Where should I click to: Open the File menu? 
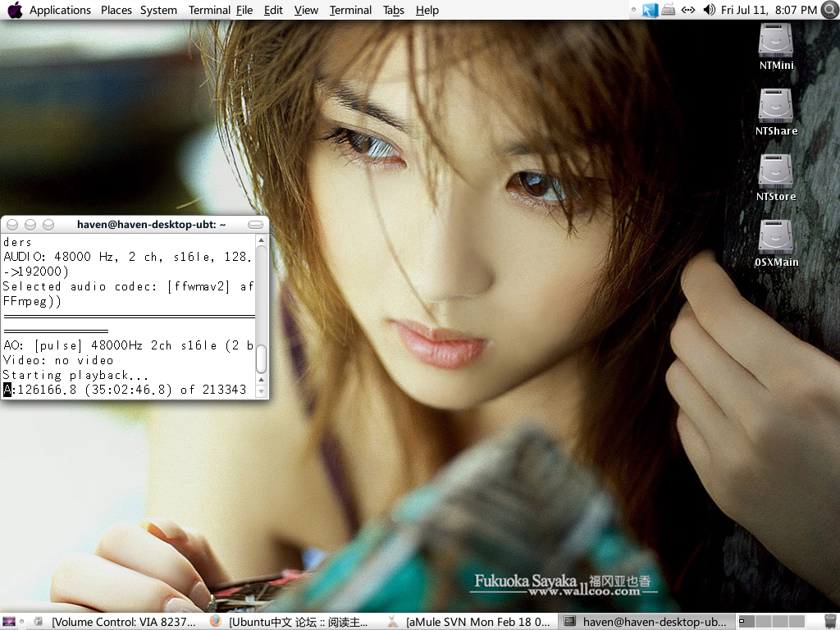244,10
